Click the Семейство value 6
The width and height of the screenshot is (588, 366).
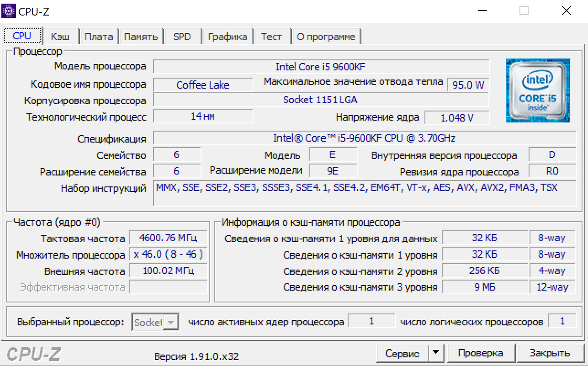pos(177,154)
